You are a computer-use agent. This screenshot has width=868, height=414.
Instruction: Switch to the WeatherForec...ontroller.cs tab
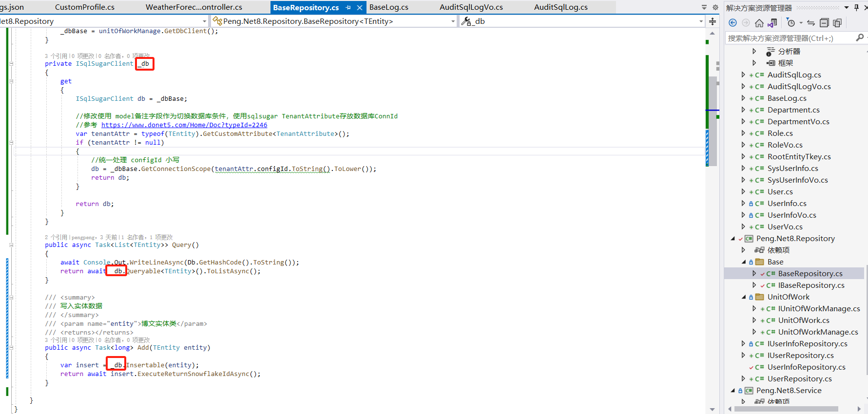[x=194, y=7]
